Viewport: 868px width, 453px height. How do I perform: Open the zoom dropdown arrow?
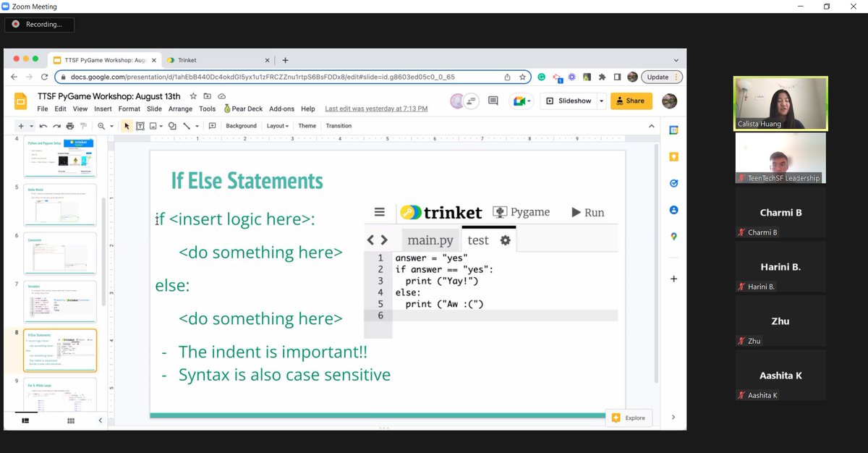click(x=111, y=126)
